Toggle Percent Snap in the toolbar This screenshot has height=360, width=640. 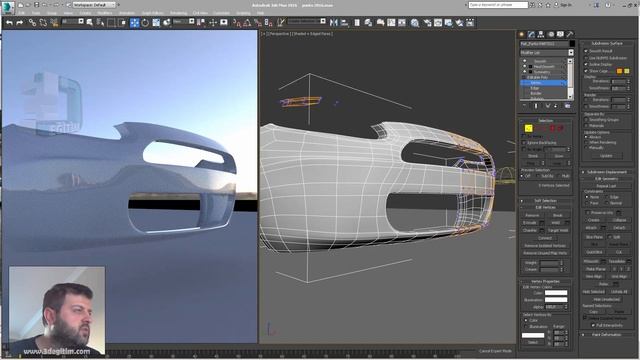click(x=258, y=23)
